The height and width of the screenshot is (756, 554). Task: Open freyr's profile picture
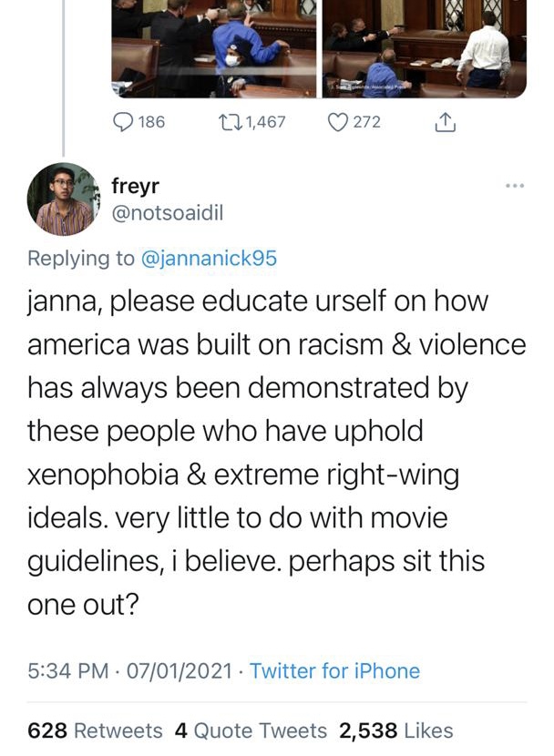coord(62,199)
